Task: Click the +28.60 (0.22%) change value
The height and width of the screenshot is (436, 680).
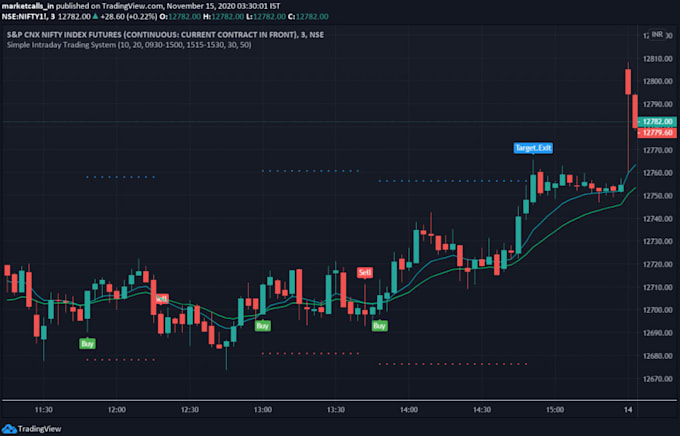Action: [128, 16]
